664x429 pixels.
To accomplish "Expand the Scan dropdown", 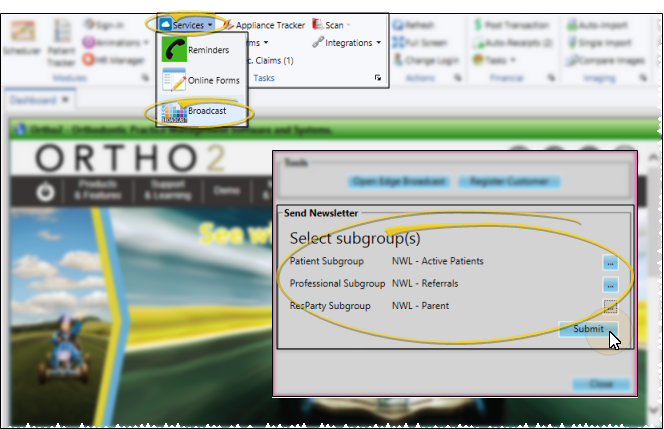I will (333, 24).
